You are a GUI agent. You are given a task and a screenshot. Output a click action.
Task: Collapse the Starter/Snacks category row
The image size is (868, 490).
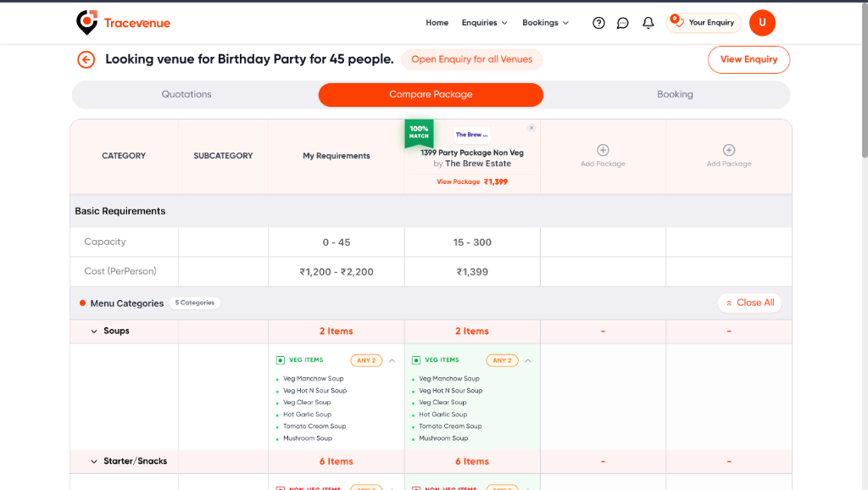pos(94,461)
